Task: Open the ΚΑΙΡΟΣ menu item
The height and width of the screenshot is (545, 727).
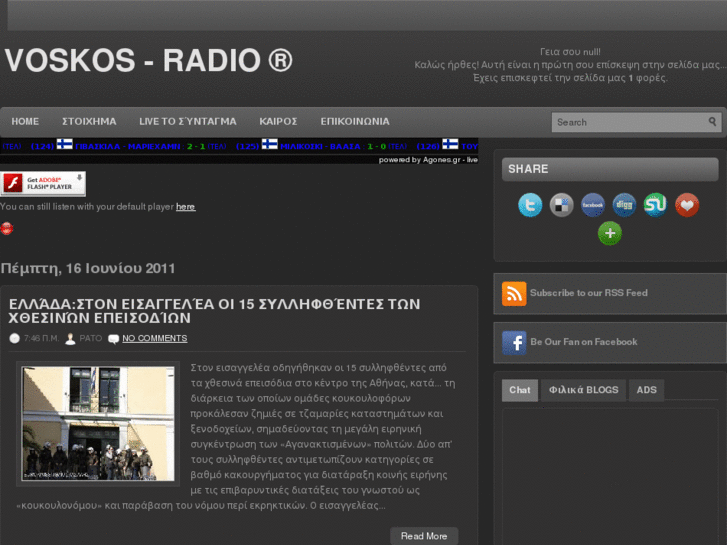Action: pos(278,122)
